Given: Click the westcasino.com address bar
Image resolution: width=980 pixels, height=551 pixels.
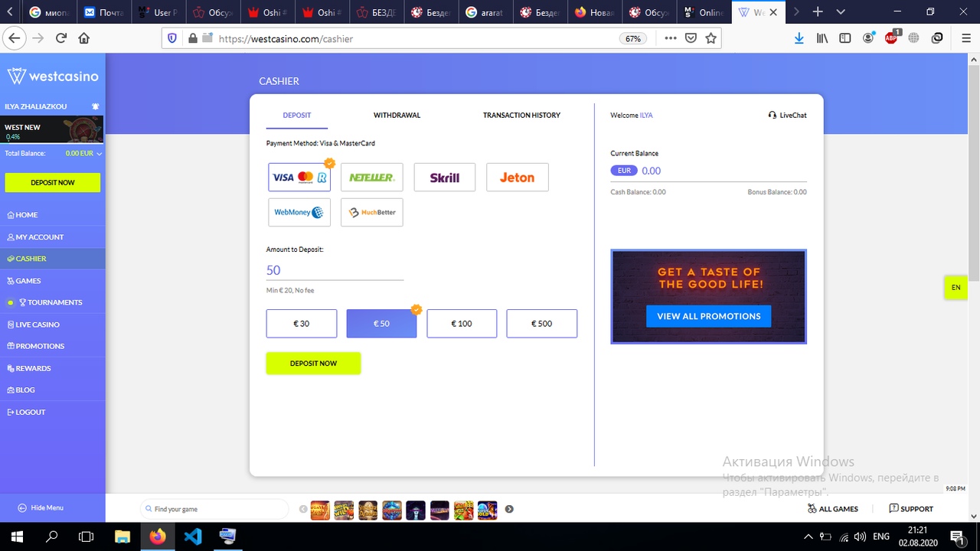Looking at the screenshot, I should click(x=413, y=38).
